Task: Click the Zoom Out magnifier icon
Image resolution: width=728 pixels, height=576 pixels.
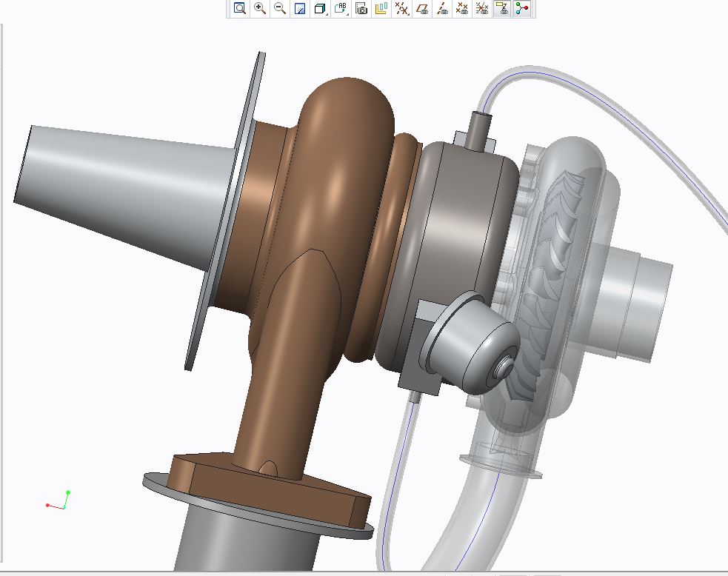Action: (280, 8)
